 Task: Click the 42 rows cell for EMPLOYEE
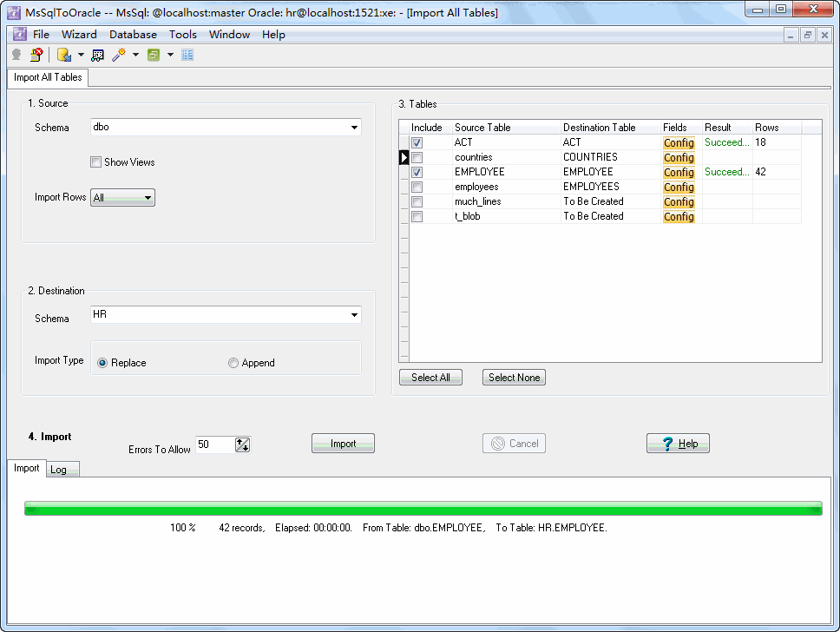click(x=777, y=172)
